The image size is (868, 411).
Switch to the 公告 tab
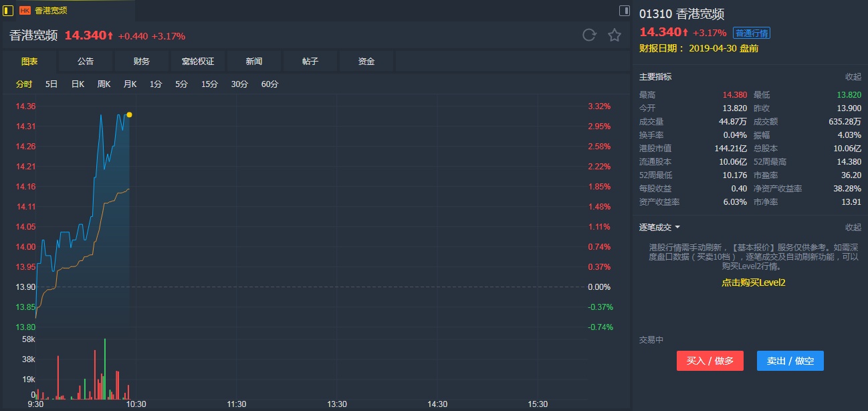coord(86,62)
